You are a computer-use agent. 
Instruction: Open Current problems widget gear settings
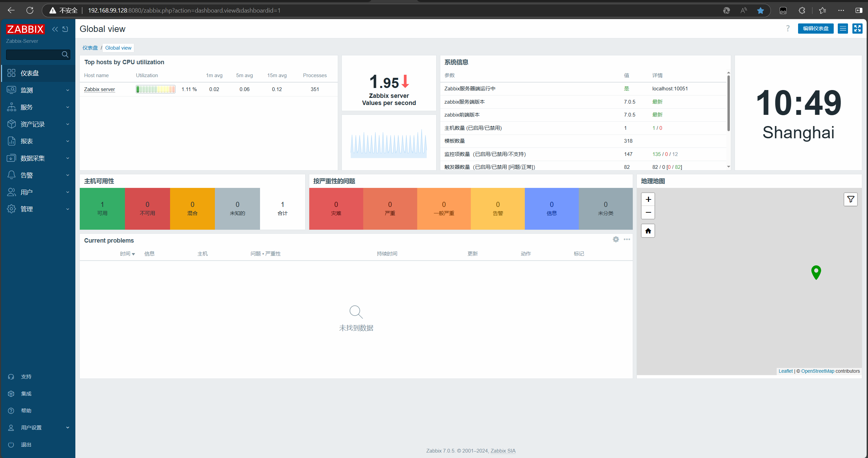(616, 240)
